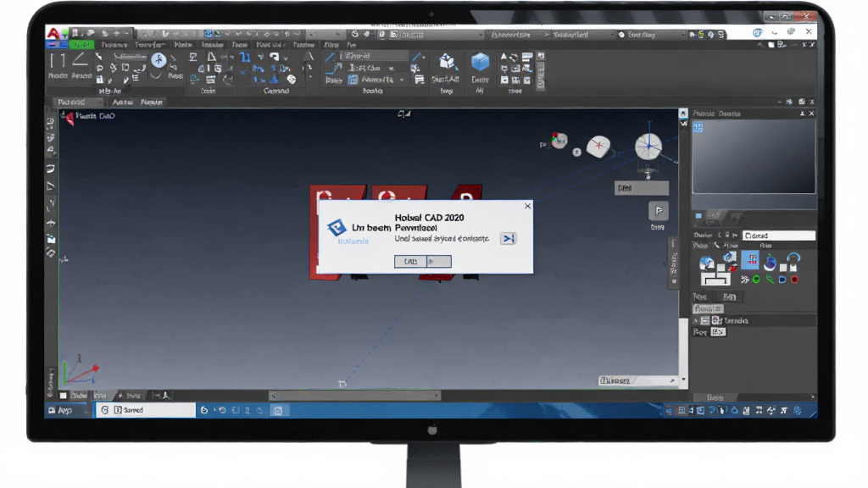Open the top combo box in the ribbon

[x=374, y=56]
